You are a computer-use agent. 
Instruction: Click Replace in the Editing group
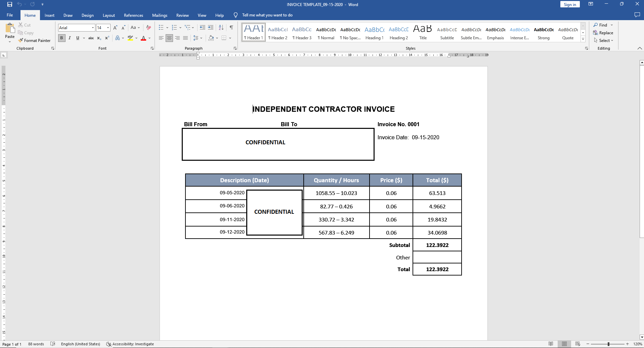tap(603, 33)
